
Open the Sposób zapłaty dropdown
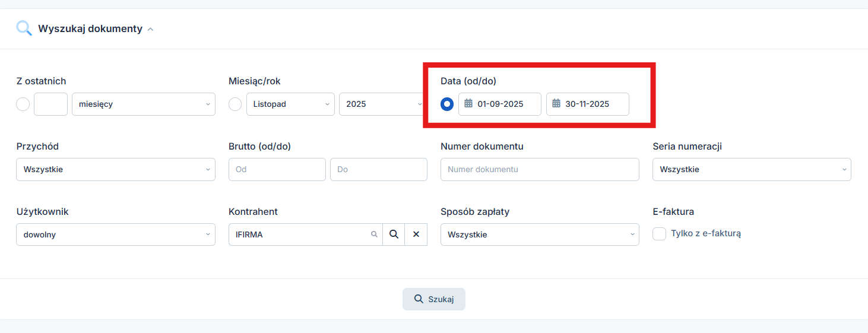540,234
